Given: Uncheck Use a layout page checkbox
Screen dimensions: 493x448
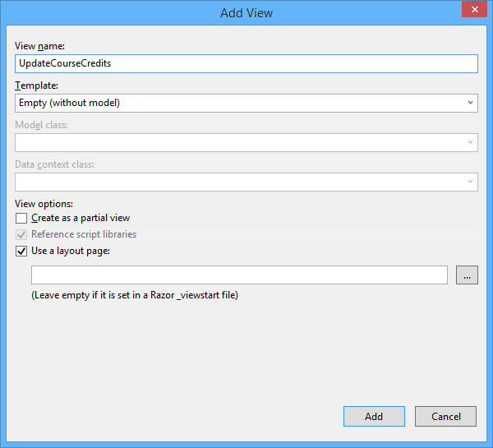Looking at the screenshot, I should (21, 251).
